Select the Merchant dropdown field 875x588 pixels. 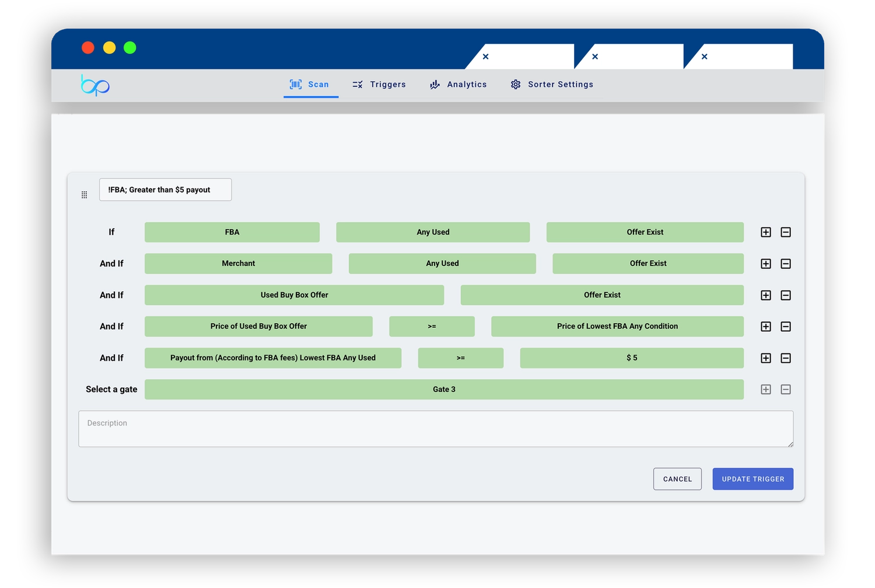point(238,264)
